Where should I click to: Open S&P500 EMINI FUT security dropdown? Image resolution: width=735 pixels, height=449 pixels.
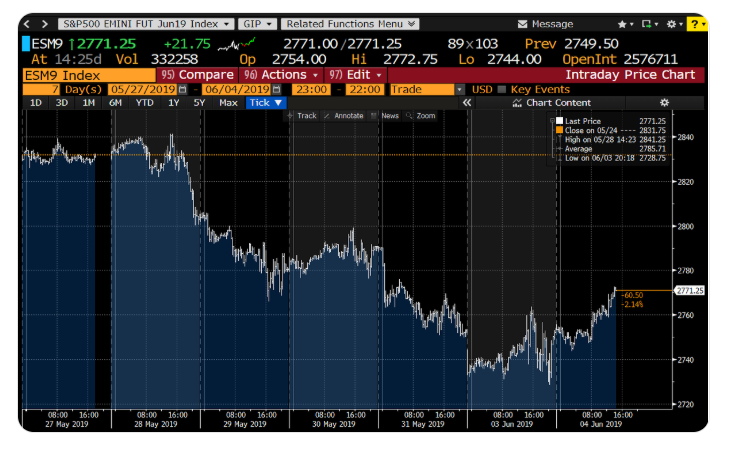pos(145,24)
